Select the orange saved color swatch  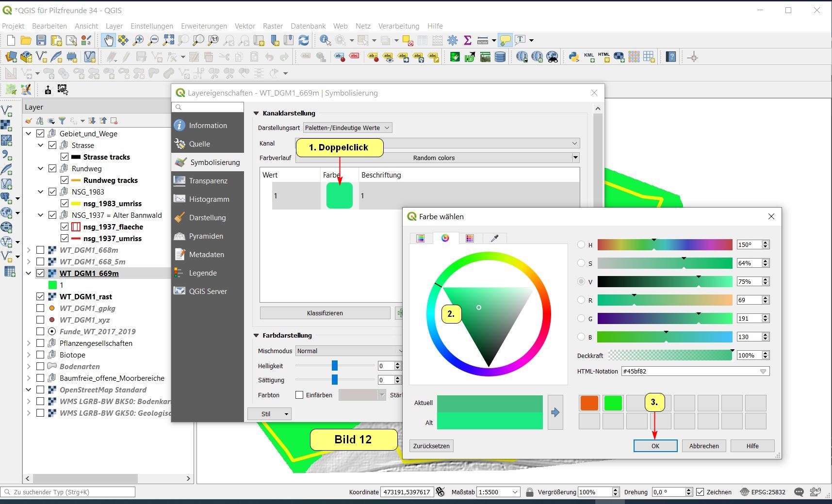[x=589, y=403]
